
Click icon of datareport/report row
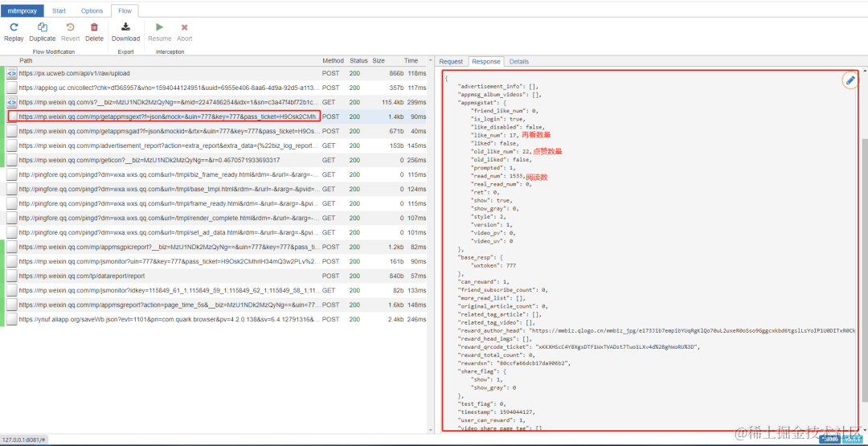click(11, 276)
